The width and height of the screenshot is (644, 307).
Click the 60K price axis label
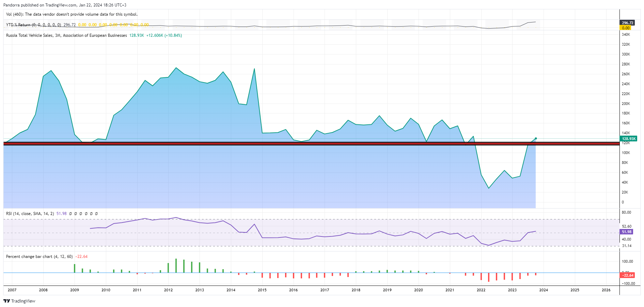pos(625,172)
